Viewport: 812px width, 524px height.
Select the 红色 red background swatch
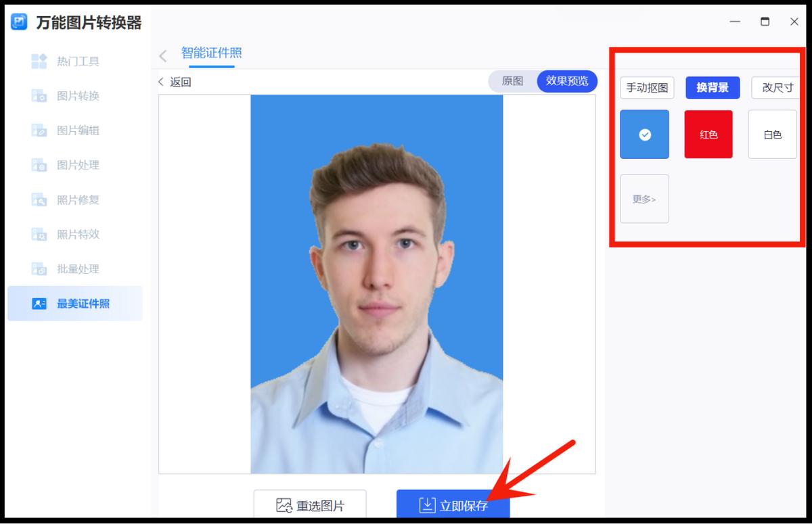[708, 134]
